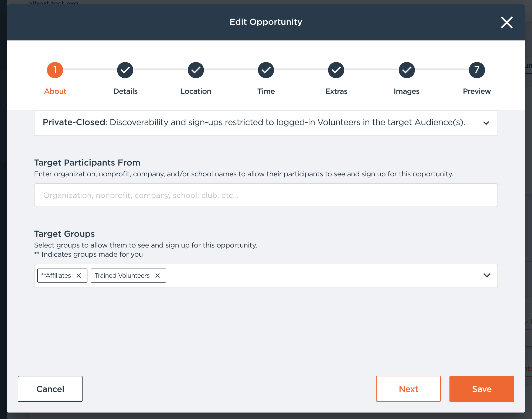Expand the Private-Closed visibility dropdown

[x=486, y=123]
